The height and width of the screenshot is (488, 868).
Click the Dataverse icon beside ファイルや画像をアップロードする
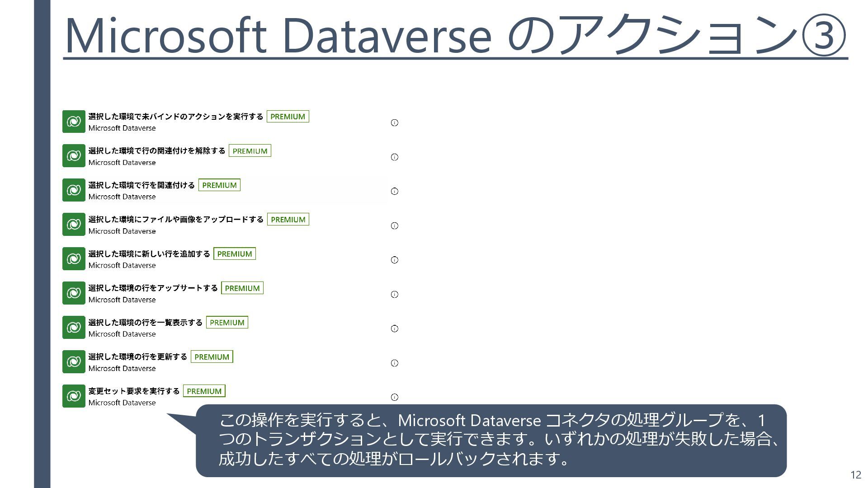click(74, 225)
